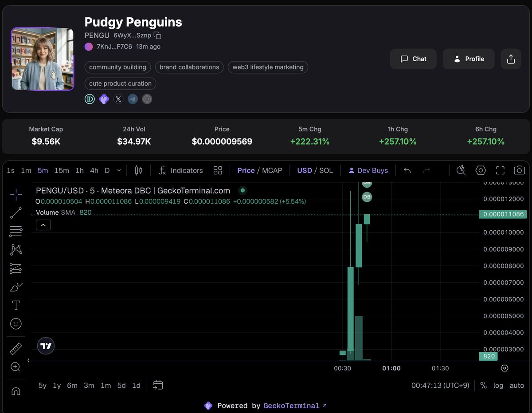Open quick search lightning icon
Viewport: 532px width, 413px height.
pyautogui.click(x=461, y=170)
